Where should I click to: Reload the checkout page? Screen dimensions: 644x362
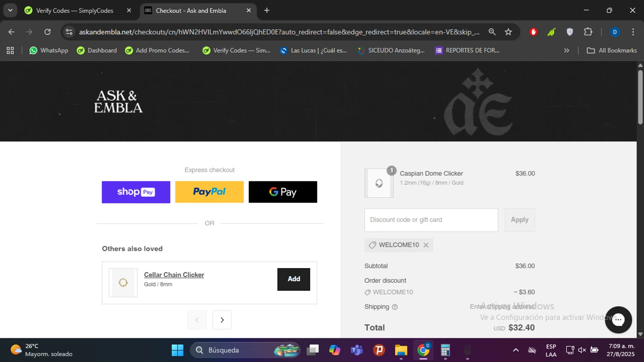48,32
